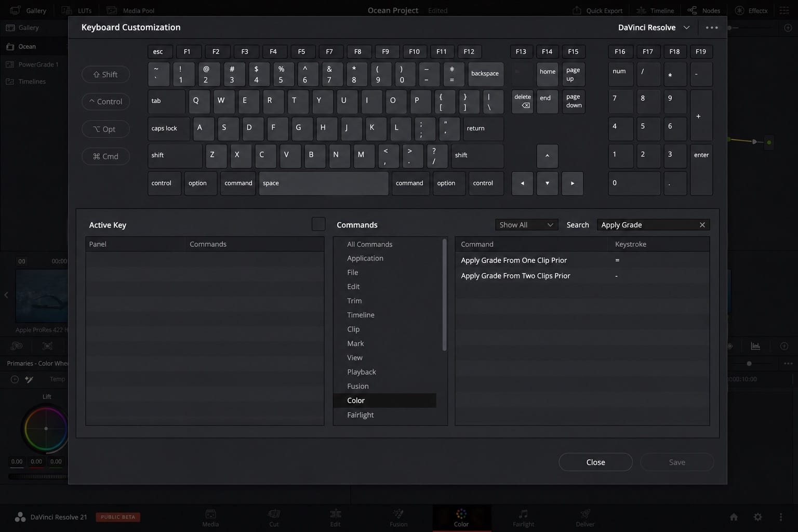This screenshot has width=798, height=532.
Task: Click the home icon in bottom bar
Action: 734,517
